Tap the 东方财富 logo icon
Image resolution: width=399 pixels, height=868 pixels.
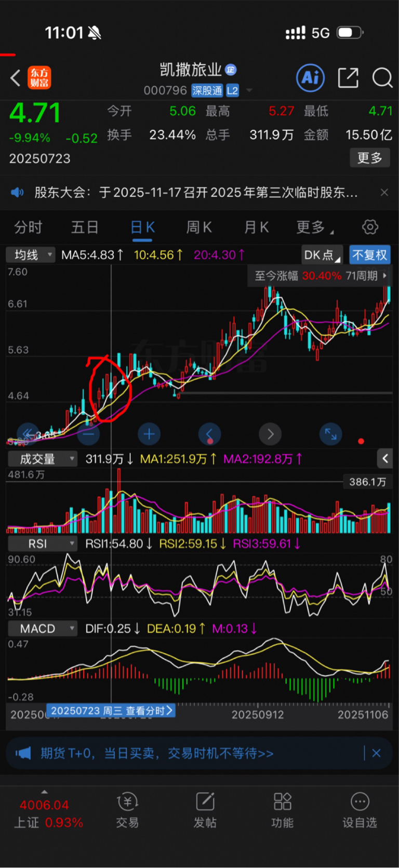[x=39, y=78]
